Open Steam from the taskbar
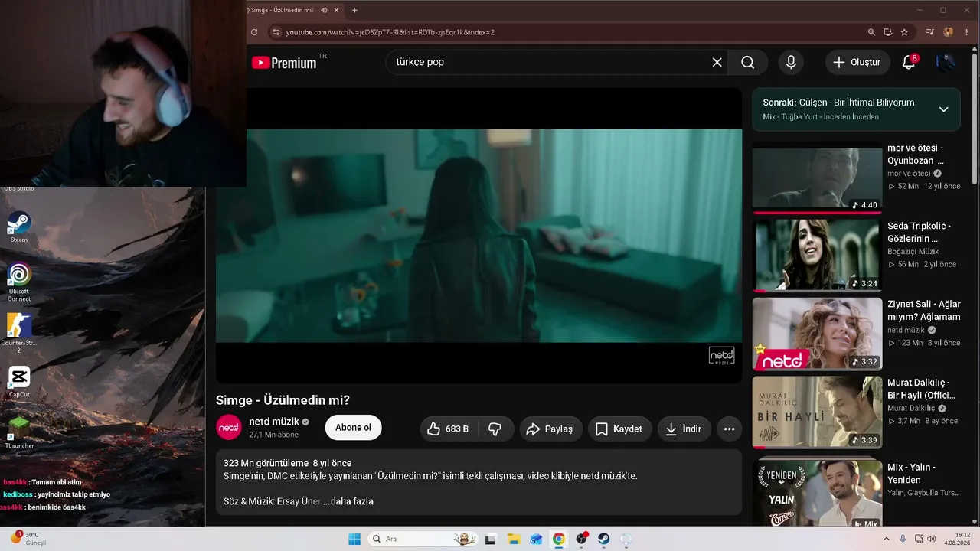Viewport: 980px width, 551px height. (603, 539)
